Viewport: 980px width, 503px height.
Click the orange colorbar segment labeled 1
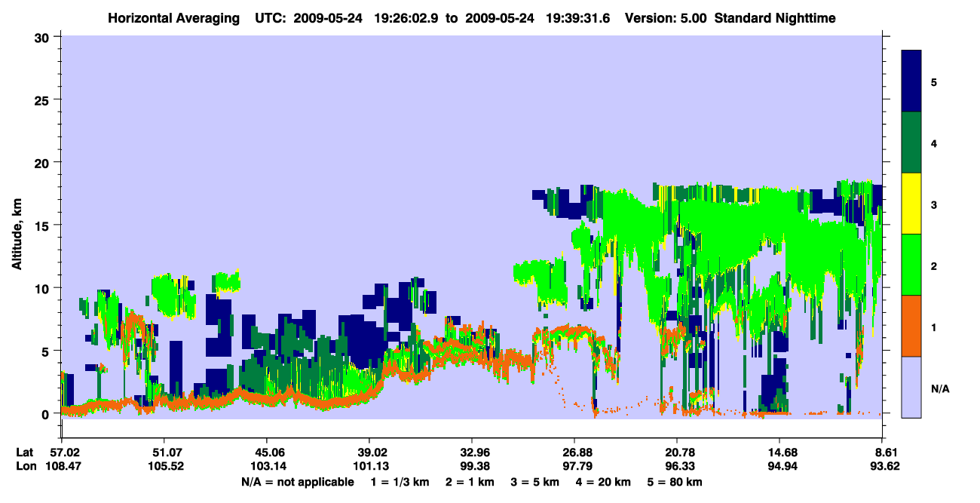pos(911,326)
